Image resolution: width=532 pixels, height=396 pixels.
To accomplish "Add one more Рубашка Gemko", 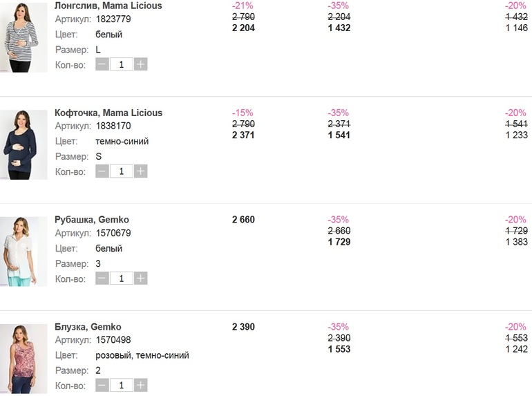I will (x=141, y=279).
